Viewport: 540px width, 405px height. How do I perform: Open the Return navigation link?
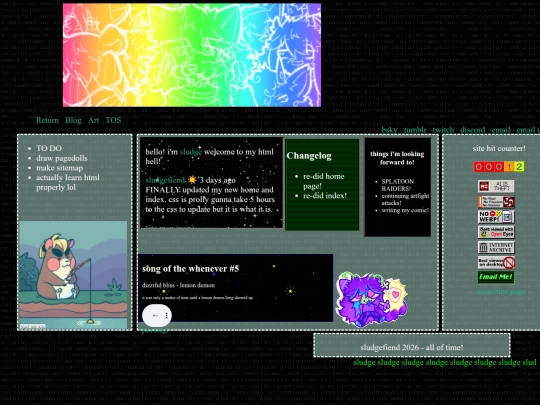tap(47, 120)
